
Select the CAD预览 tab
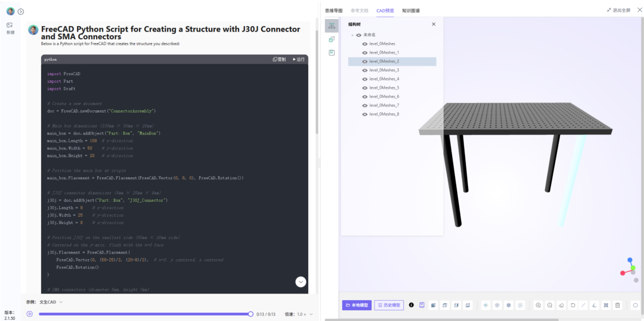pyautogui.click(x=385, y=11)
